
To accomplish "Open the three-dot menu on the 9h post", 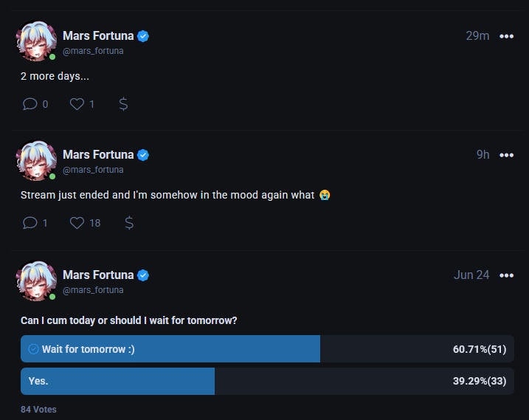I will coord(506,155).
